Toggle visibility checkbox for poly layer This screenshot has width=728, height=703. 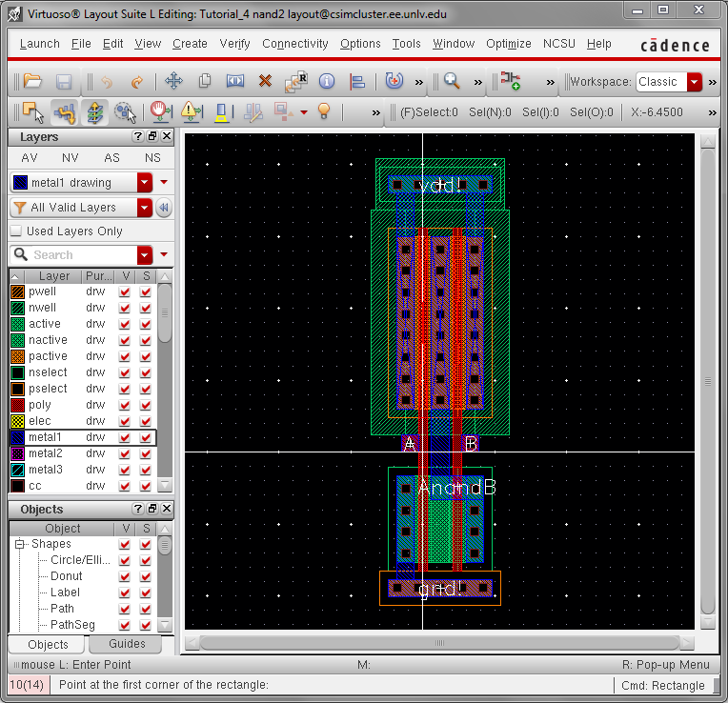[125, 405]
